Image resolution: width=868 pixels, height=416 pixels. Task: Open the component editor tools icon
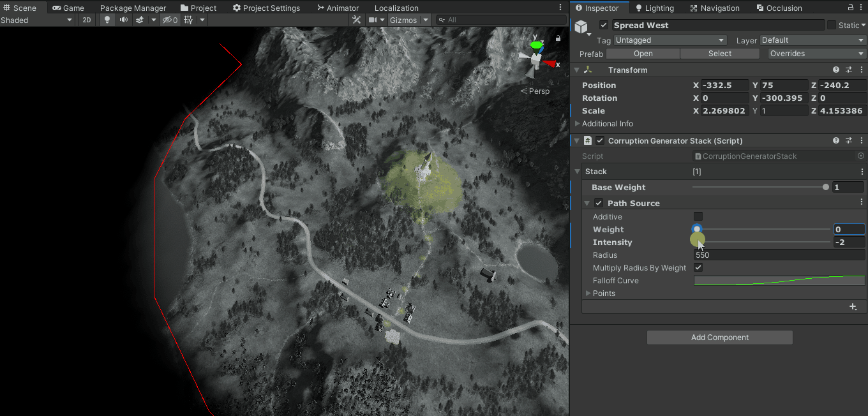point(357,20)
